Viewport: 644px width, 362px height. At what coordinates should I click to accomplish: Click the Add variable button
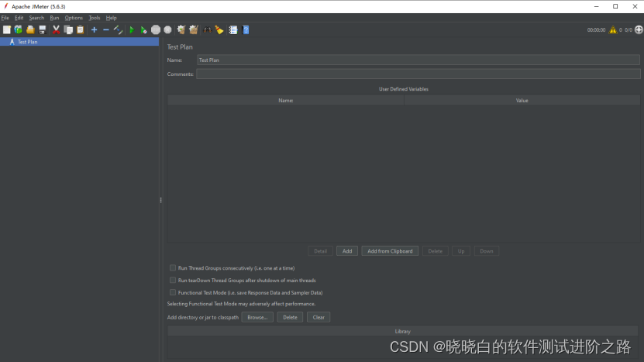[x=347, y=251]
